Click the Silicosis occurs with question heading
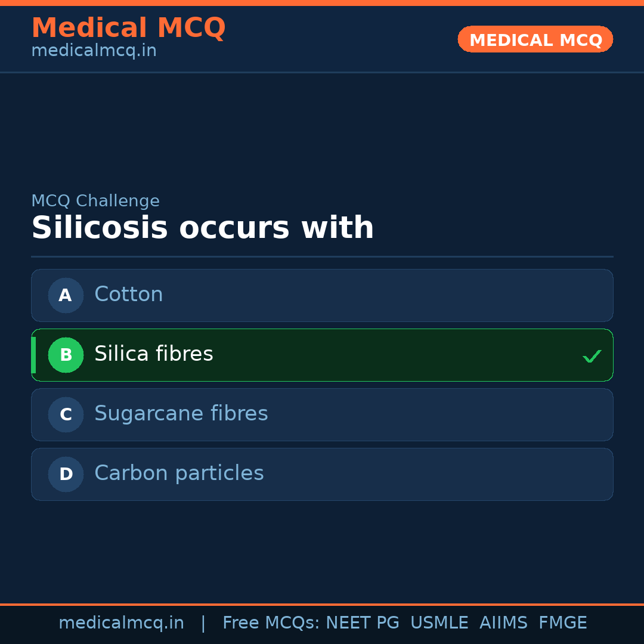Viewport: 644px width, 644px height. [203, 228]
